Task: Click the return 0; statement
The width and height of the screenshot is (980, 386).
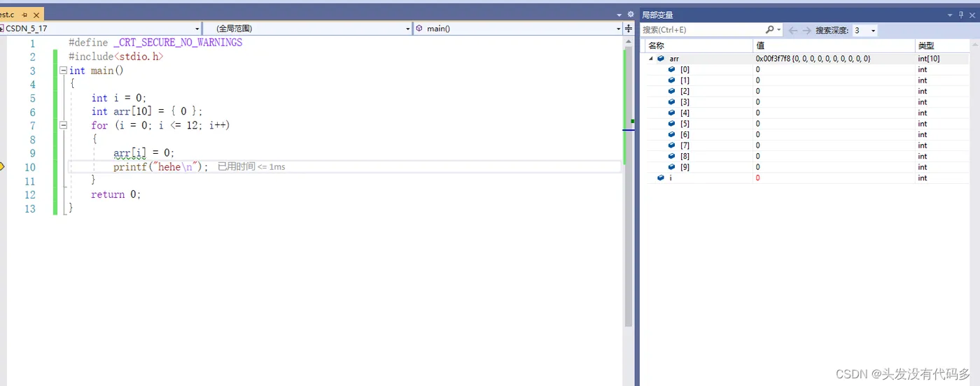Action: coord(115,194)
